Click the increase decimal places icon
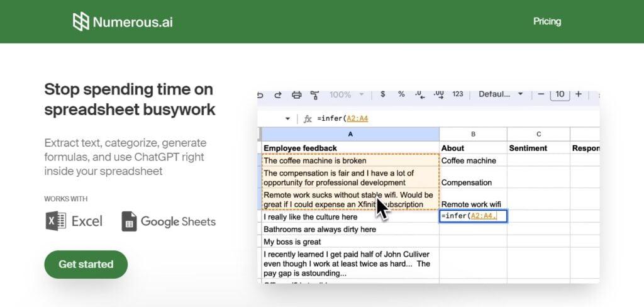 click(x=439, y=94)
